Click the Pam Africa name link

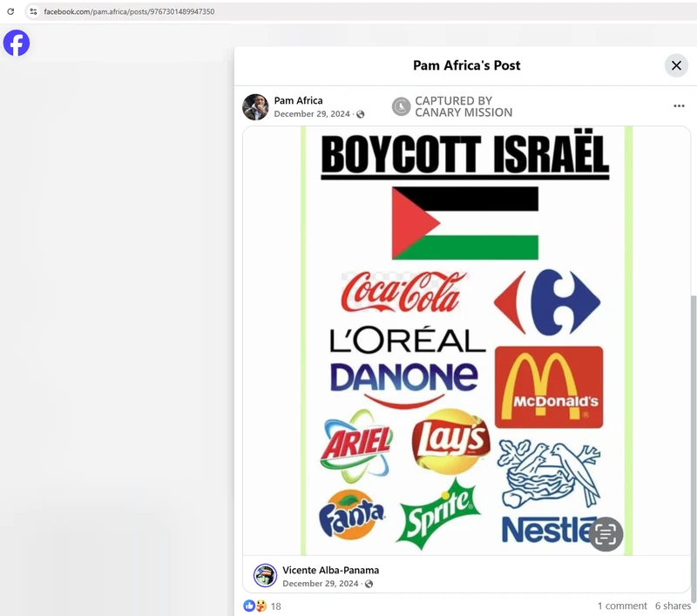298,100
